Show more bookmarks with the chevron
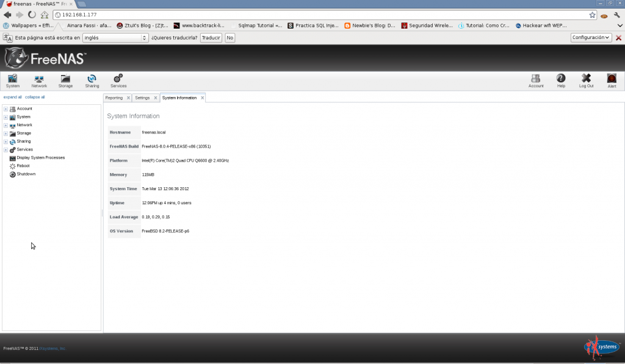This screenshot has width=625, height=364. pos(620,26)
